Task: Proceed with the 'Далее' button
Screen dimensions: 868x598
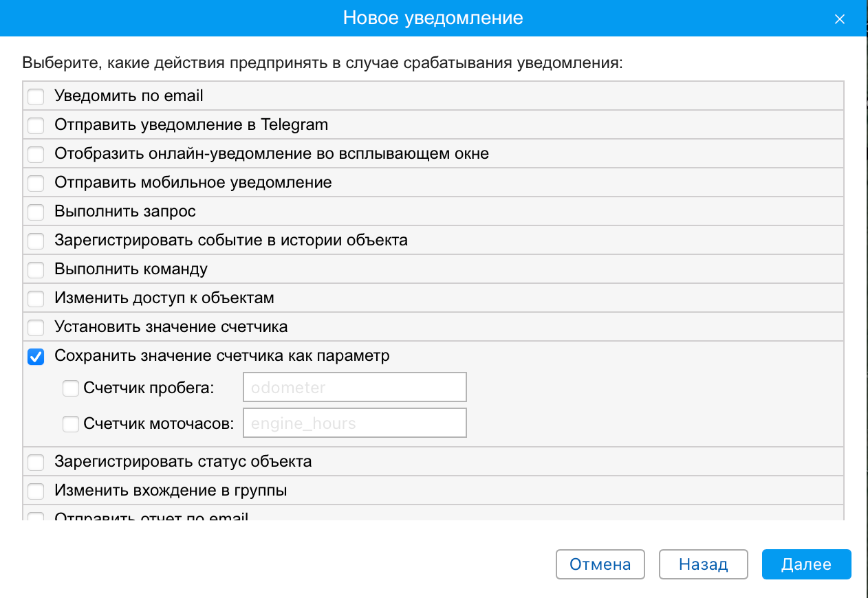Action: coord(806,564)
